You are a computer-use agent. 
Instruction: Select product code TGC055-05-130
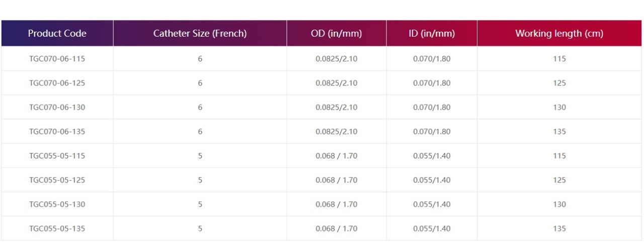tap(57, 204)
